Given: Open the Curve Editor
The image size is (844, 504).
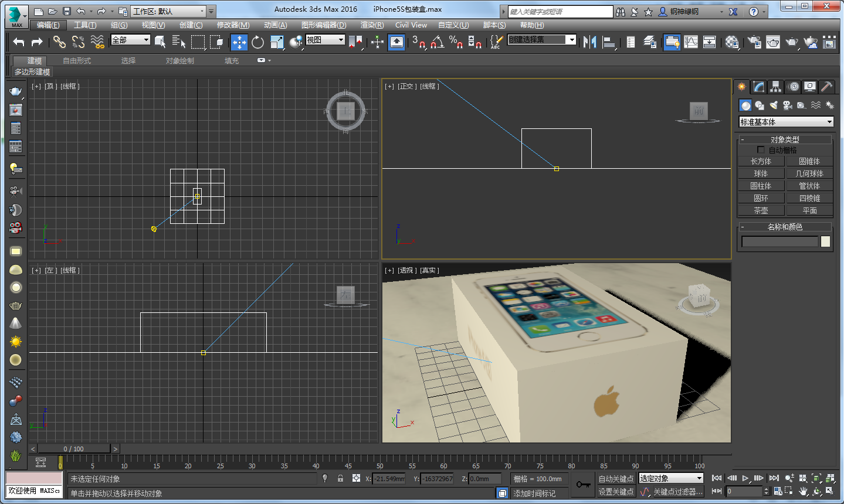Looking at the screenshot, I should [691, 42].
